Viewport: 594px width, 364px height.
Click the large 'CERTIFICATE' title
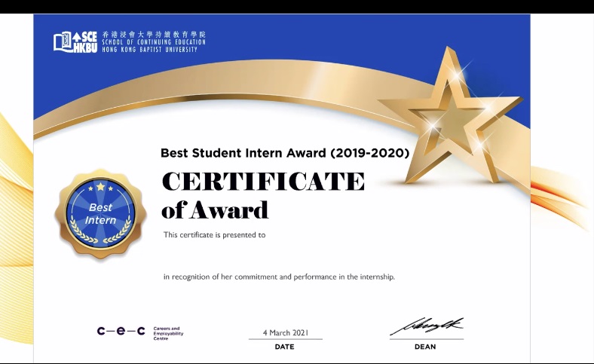click(x=263, y=182)
